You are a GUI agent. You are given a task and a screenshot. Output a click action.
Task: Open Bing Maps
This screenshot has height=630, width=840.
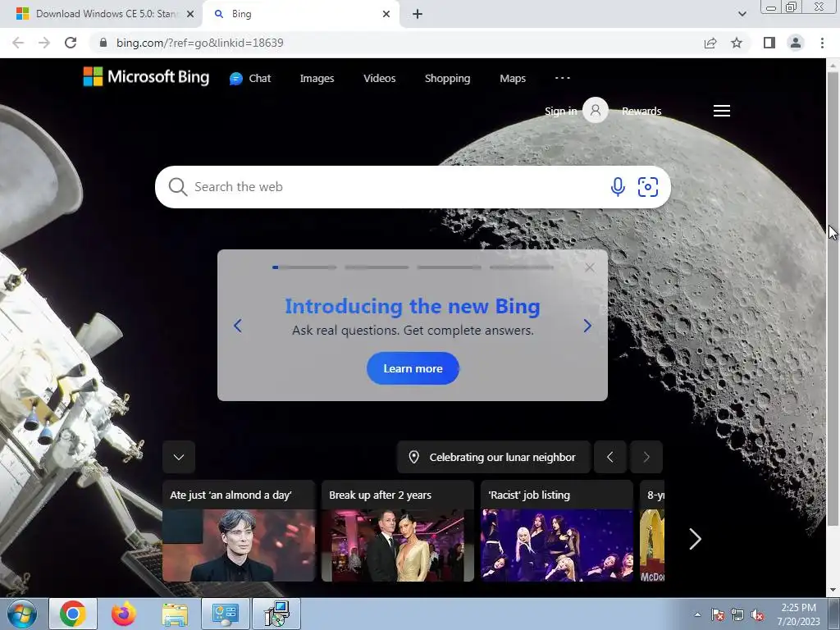513,78
